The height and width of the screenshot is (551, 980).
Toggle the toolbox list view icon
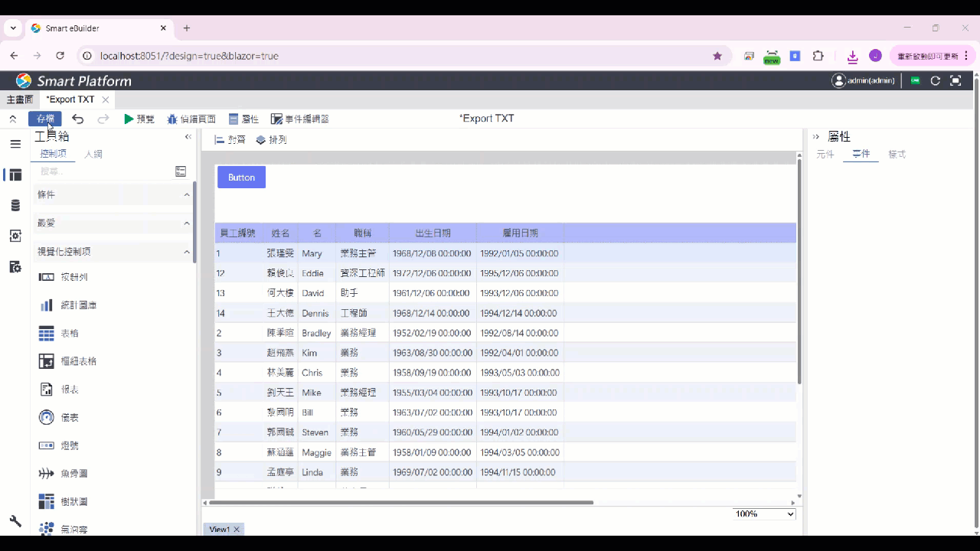click(x=181, y=171)
